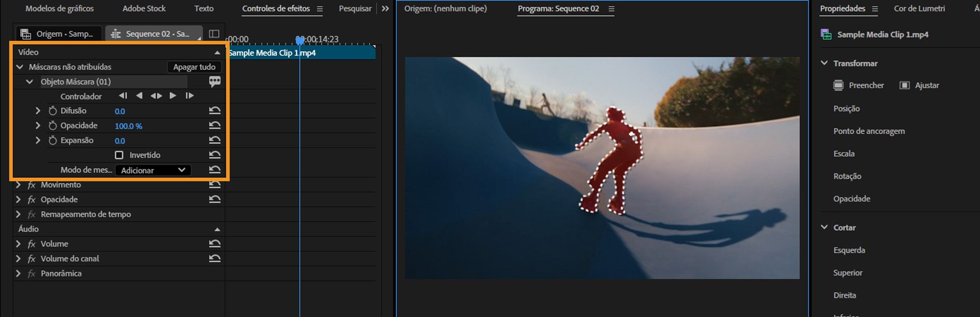Reset the mask Opacidade 100.0 % parameter
The height and width of the screenshot is (317, 980).
point(215,125)
